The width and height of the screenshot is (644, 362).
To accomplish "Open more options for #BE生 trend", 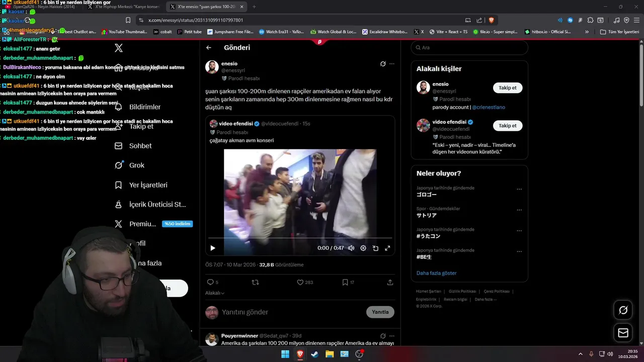I will (519, 252).
